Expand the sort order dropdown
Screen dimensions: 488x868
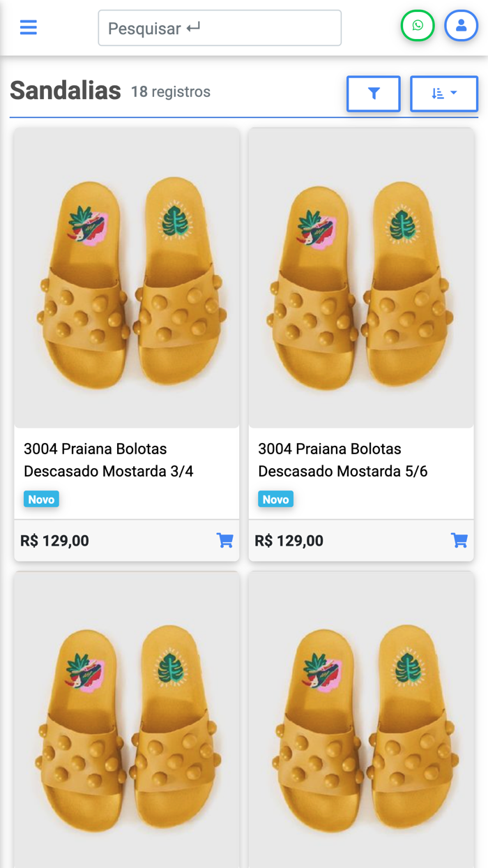coord(443,93)
